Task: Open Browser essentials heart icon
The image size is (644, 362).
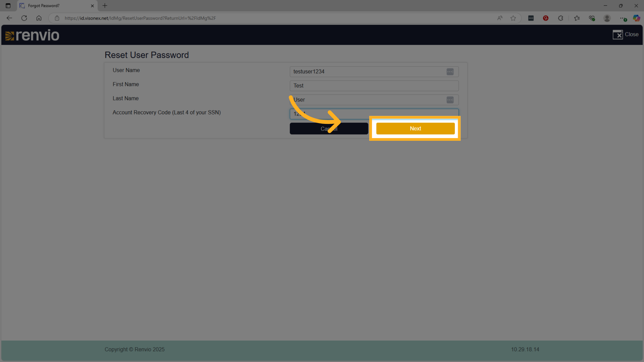Action: pyautogui.click(x=592, y=18)
